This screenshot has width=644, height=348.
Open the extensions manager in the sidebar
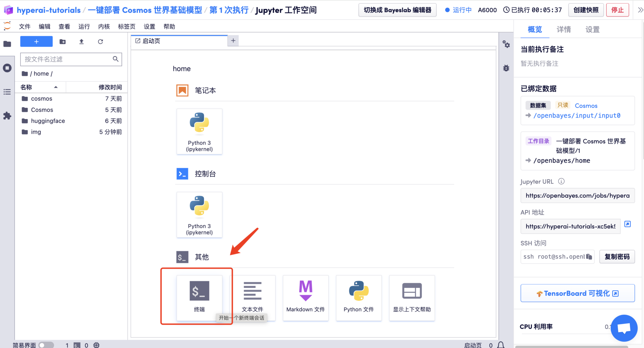click(7, 116)
